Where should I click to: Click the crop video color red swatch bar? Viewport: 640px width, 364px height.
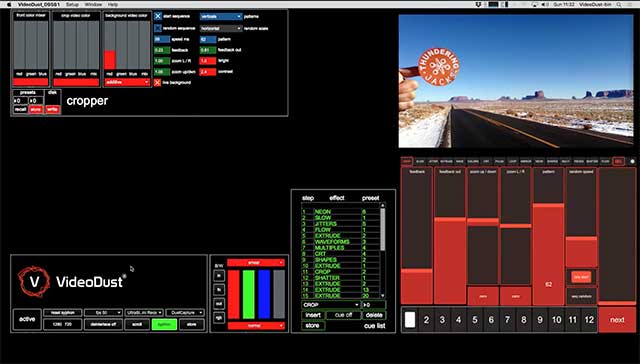point(76,82)
